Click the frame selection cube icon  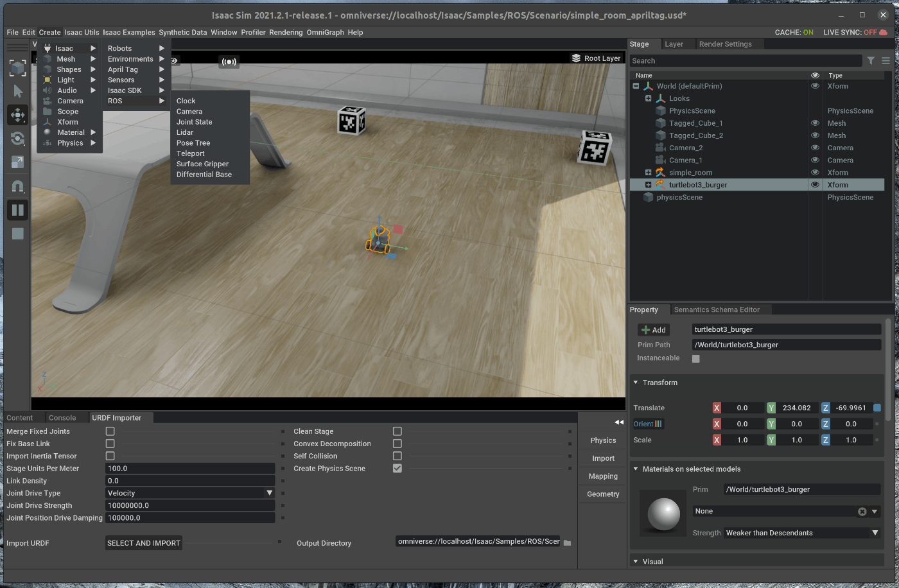(x=17, y=67)
